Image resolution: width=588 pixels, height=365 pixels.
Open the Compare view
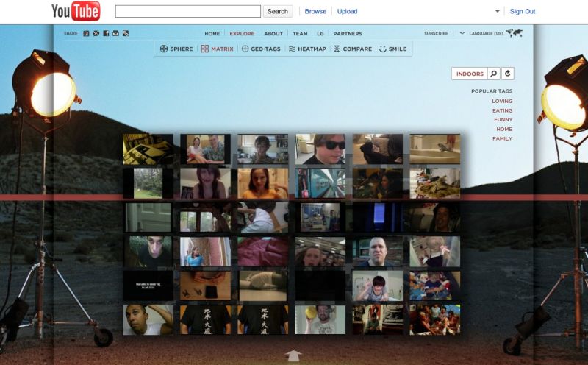pyautogui.click(x=352, y=49)
